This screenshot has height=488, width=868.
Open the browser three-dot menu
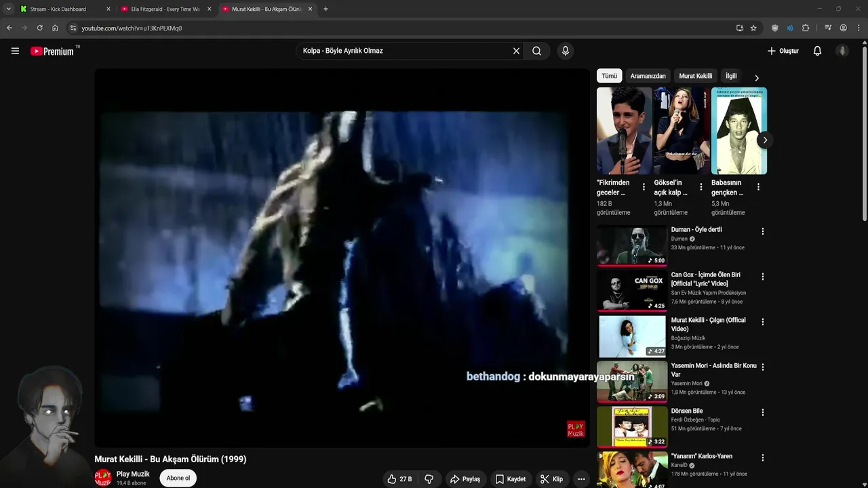[859, 28]
